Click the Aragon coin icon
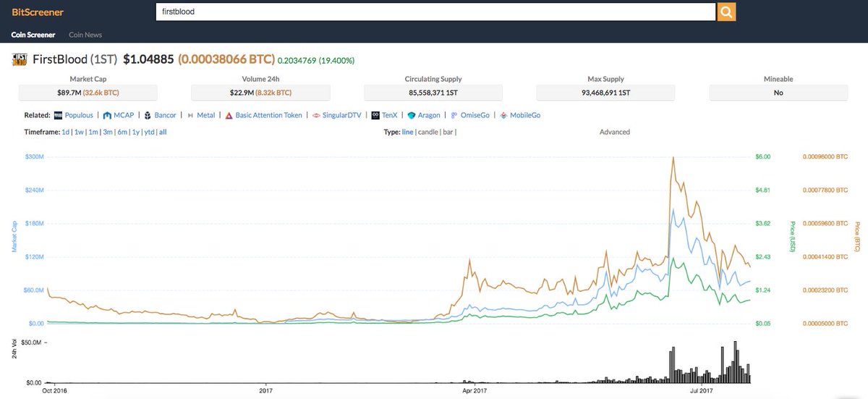 coord(412,115)
